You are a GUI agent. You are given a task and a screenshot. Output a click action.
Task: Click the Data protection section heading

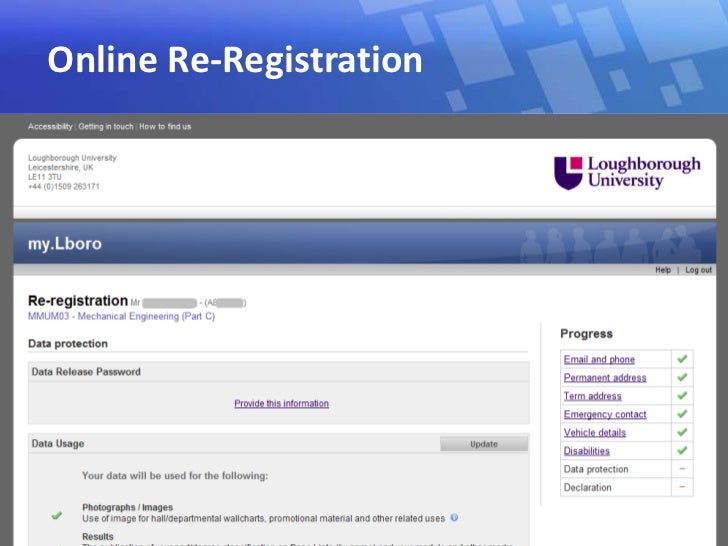[68, 344]
